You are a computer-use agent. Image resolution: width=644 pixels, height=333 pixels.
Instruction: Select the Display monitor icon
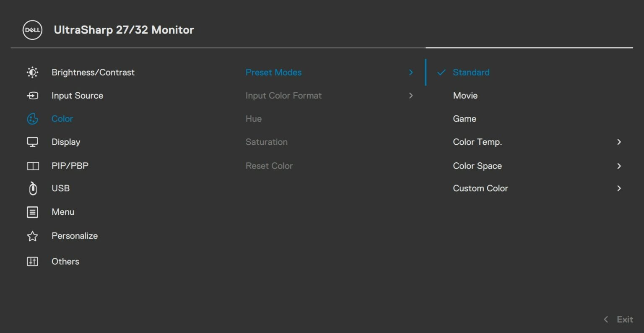[x=32, y=142]
